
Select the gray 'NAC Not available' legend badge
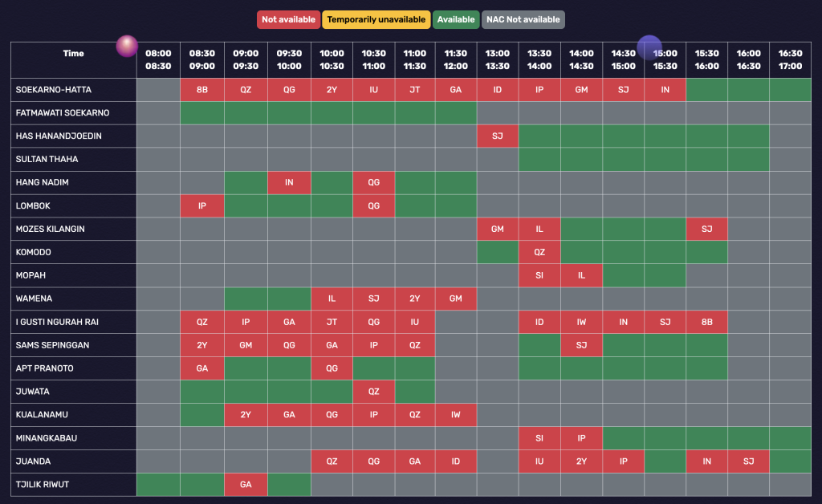tap(524, 19)
